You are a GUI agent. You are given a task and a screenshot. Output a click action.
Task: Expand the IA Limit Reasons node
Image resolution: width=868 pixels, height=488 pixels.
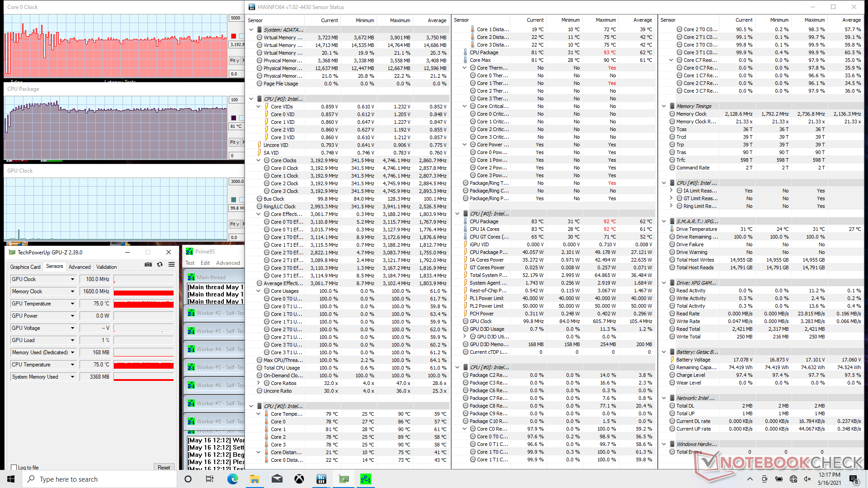pyautogui.click(x=671, y=191)
